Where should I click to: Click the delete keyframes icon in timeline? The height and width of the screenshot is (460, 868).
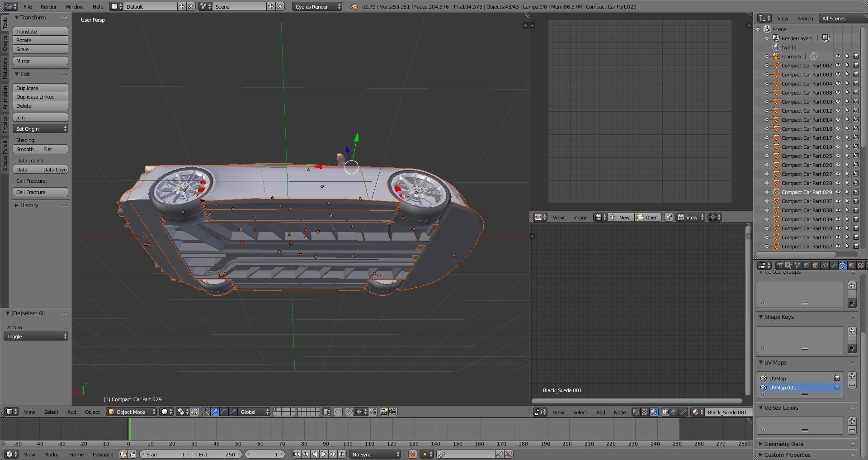pos(509,454)
